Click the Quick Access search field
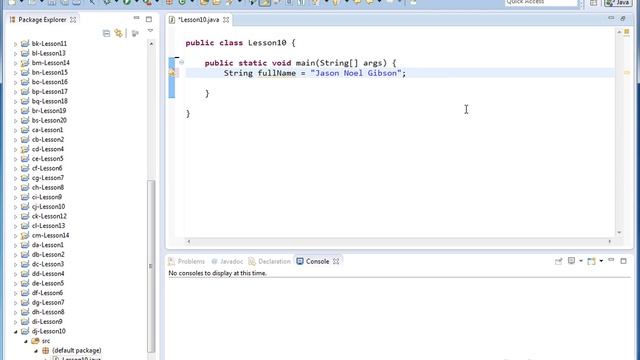The width and height of the screenshot is (640, 360). click(541, 3)
